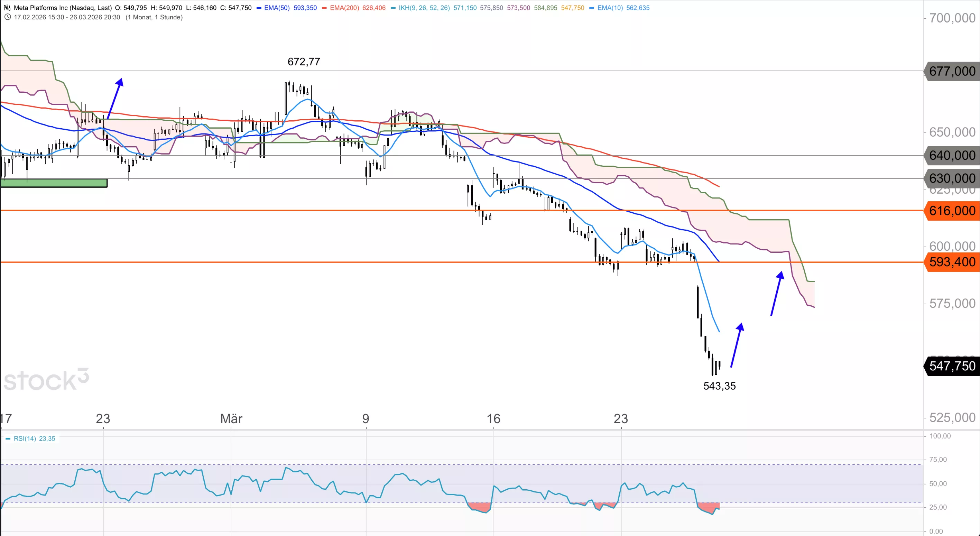980x536 pixels.
Task: Click the candlestick chart icon beside Meta Platforms
Action: click(7, 8)
